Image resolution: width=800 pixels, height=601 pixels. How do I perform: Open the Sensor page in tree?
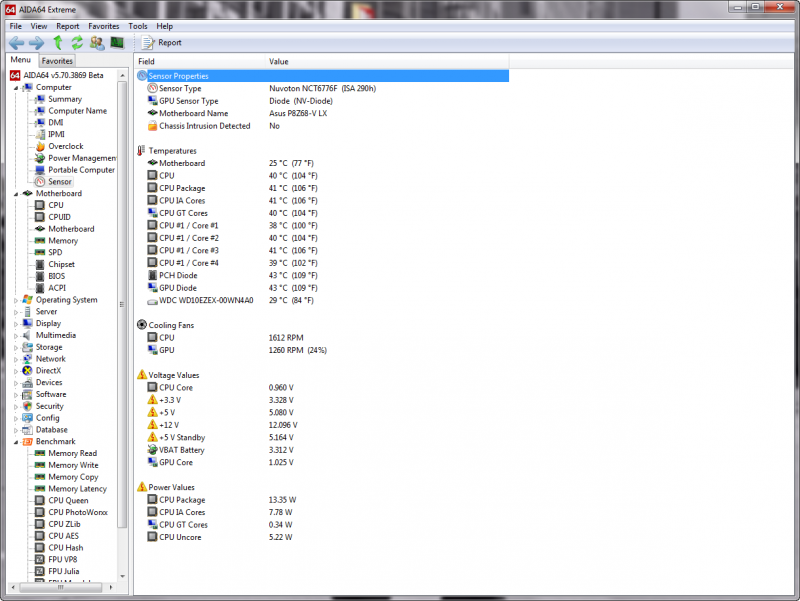[x=59, y=182]
